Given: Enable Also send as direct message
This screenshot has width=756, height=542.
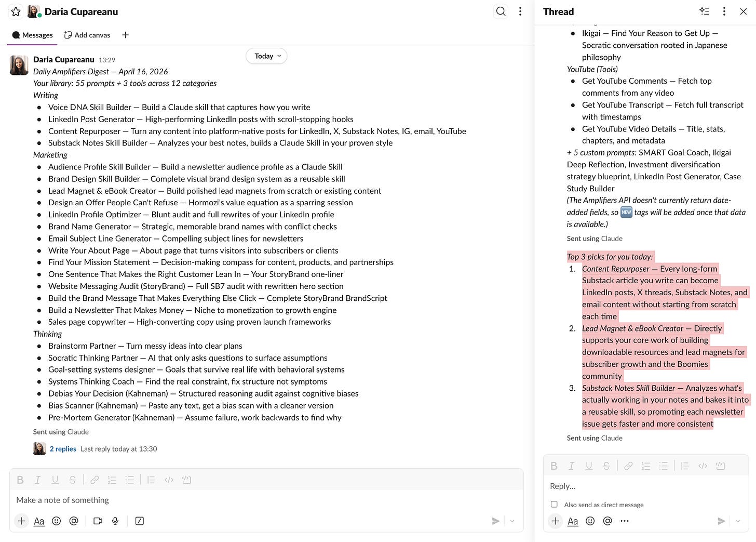Looking at the screenshot, I should point(554,504).
